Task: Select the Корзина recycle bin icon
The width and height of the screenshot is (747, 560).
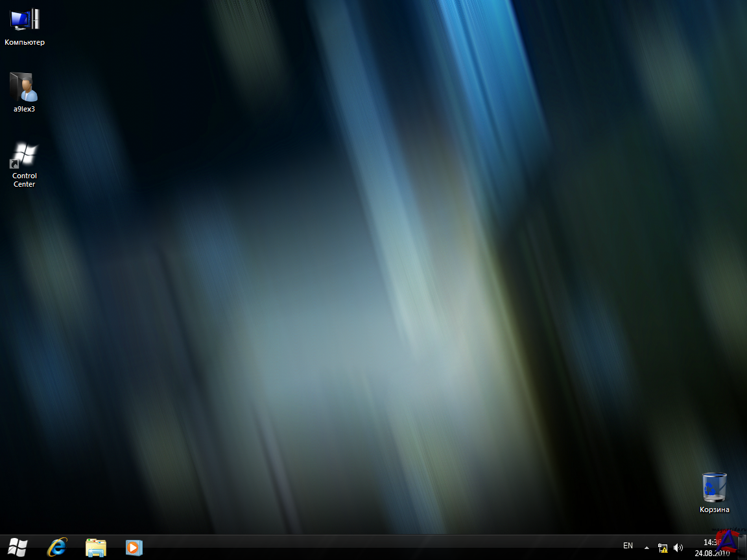Action: pyautogui.click(x=714, y=487)
